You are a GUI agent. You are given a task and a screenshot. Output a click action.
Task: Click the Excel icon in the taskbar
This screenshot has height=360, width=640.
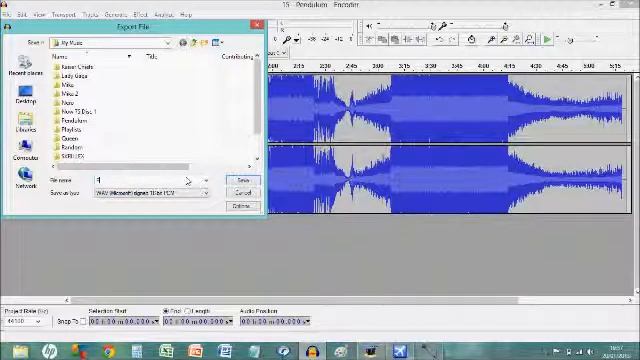tap(166, 351)
